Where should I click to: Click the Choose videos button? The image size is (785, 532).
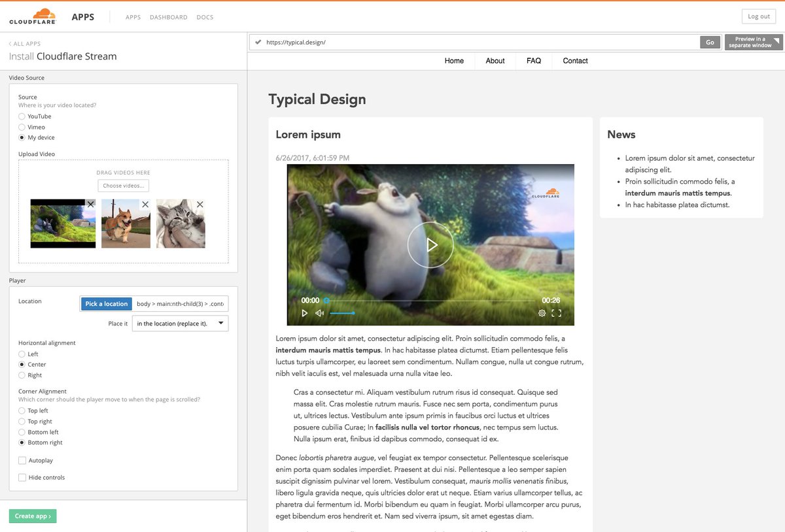click(x=123, y=186)
